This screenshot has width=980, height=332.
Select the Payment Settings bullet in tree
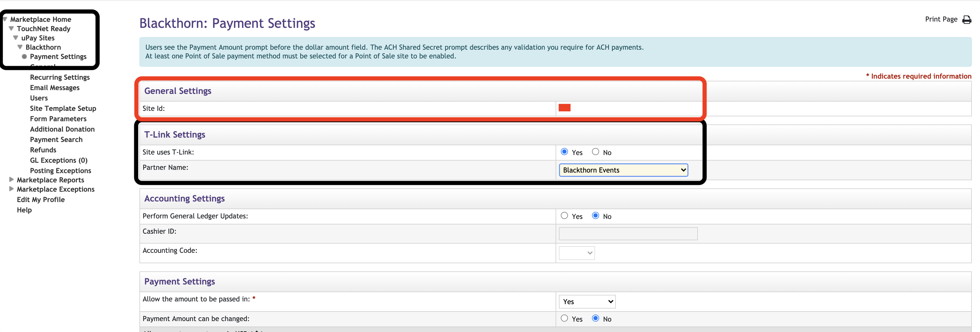pos(24,57)
